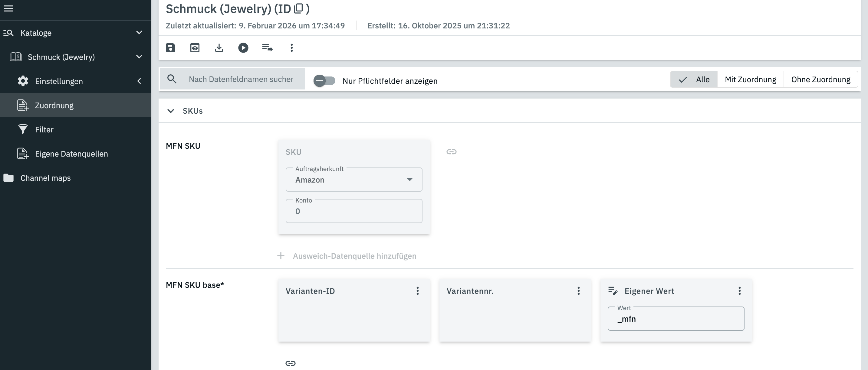
Task: Click the Wert input field
Action: pyautogui.click(x=676, y=319)
